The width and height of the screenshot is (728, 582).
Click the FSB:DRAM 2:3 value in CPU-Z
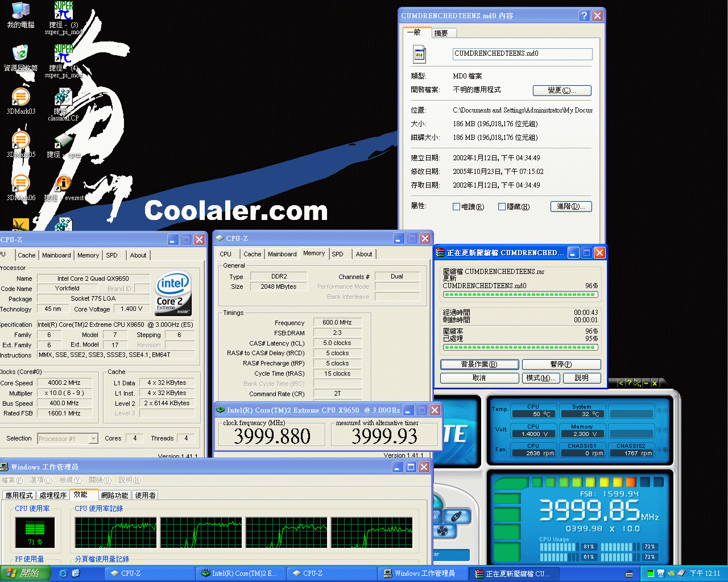(x=337, y=333)
